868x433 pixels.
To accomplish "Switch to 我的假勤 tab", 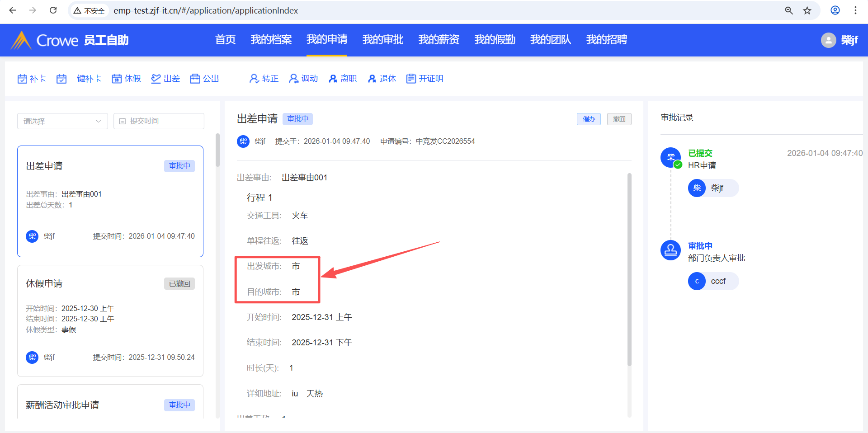I will (x=495, y=40).
